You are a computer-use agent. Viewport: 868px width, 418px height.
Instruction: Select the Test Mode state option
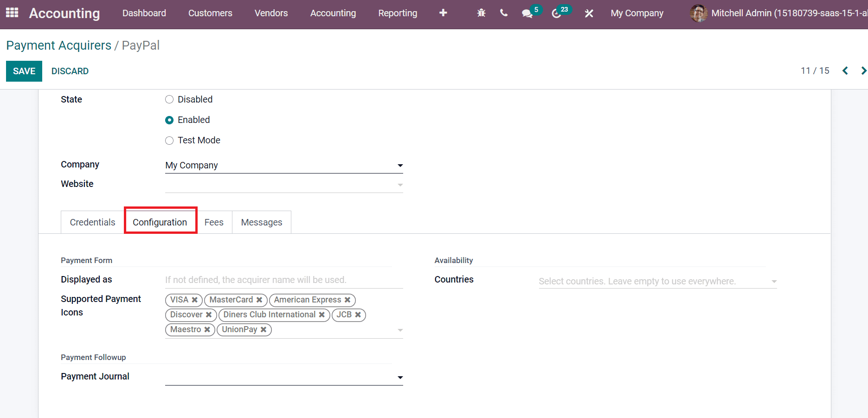click(169, 140)
